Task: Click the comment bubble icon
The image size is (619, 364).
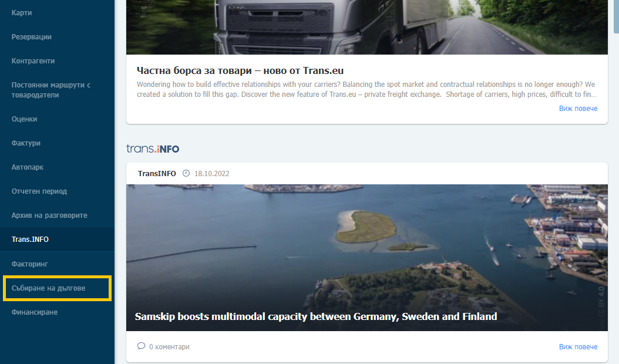Action: (x=141, y=346)
